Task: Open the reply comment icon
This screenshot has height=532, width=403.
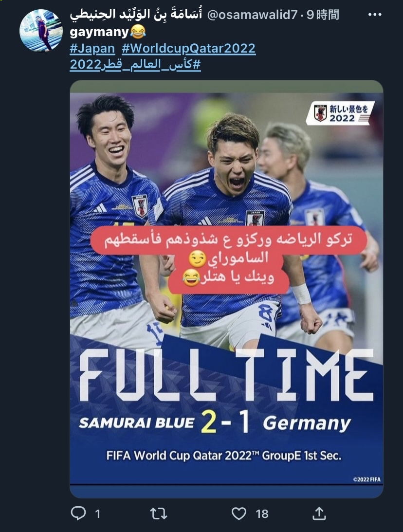Action: pos(78,514)
